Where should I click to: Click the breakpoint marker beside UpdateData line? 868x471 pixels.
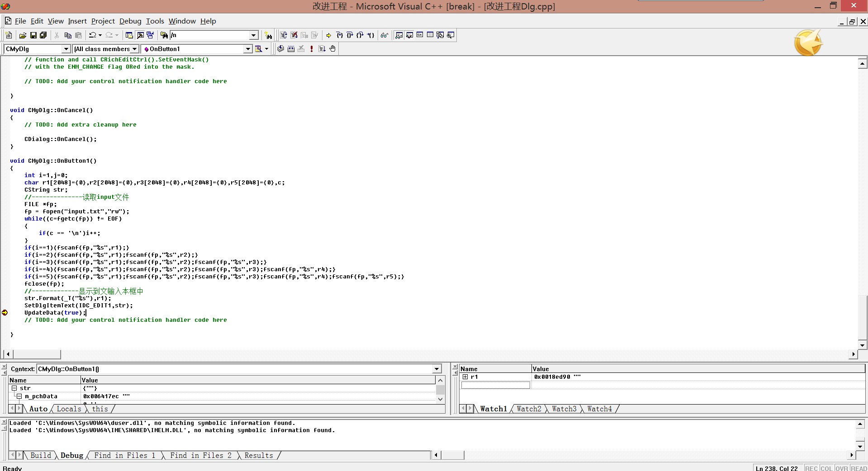point(5,313)
